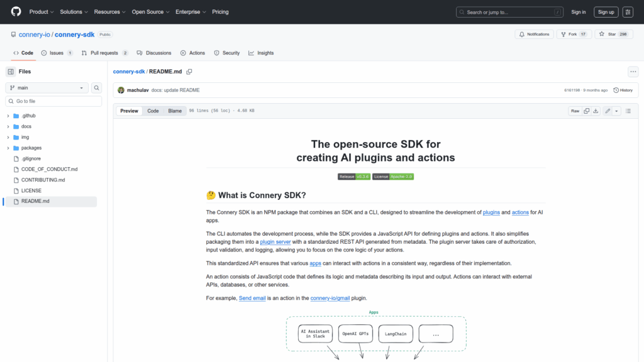Open the Open Source menu
The image size is (644, 362).
150,12
